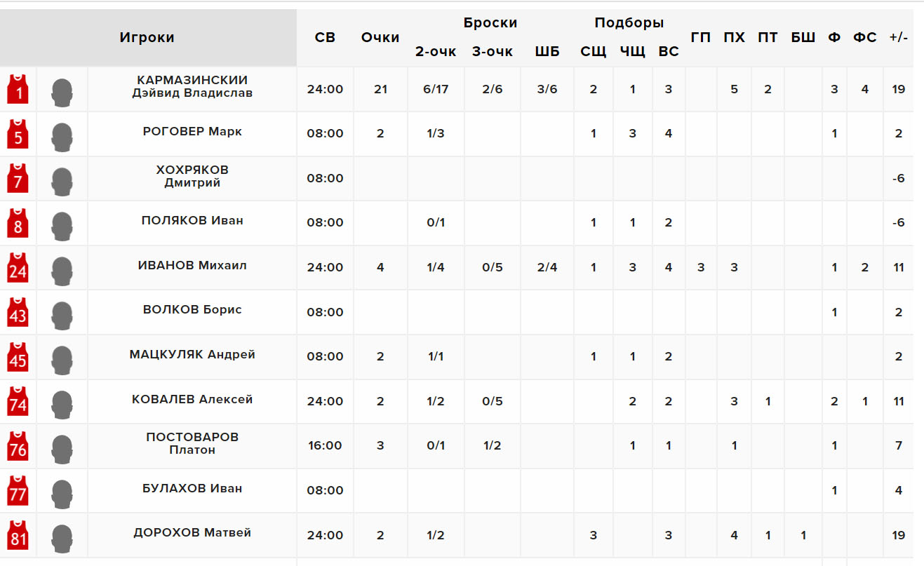The image size is (924, 566).
Task: Open player Кармазинский Дэйвид Владислав profile
Action: [192, 86]
